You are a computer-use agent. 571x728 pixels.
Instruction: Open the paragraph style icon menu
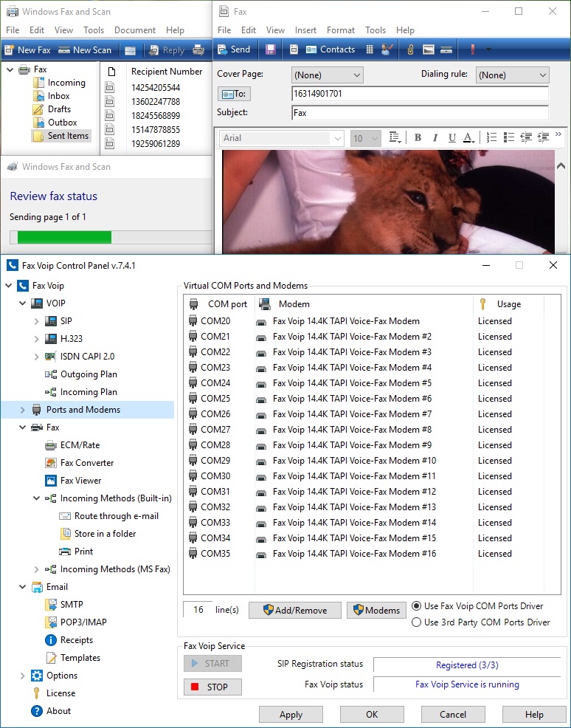395,137
